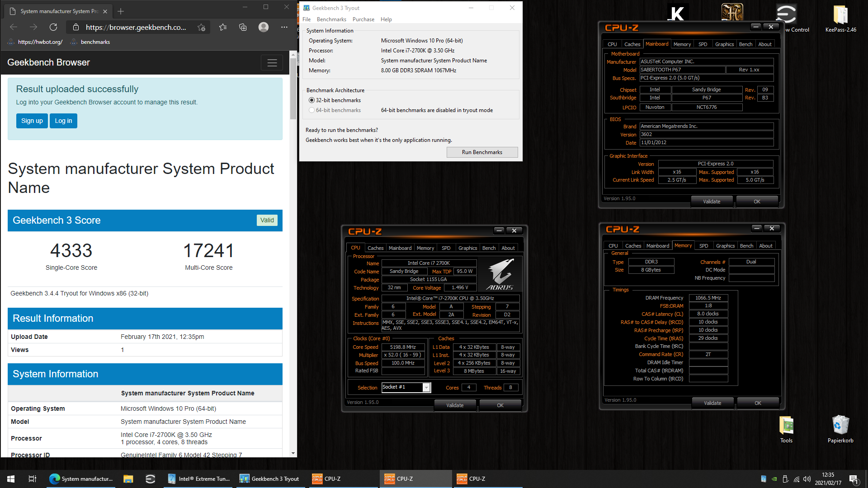Click the network icon in system tray

[797, 479]
